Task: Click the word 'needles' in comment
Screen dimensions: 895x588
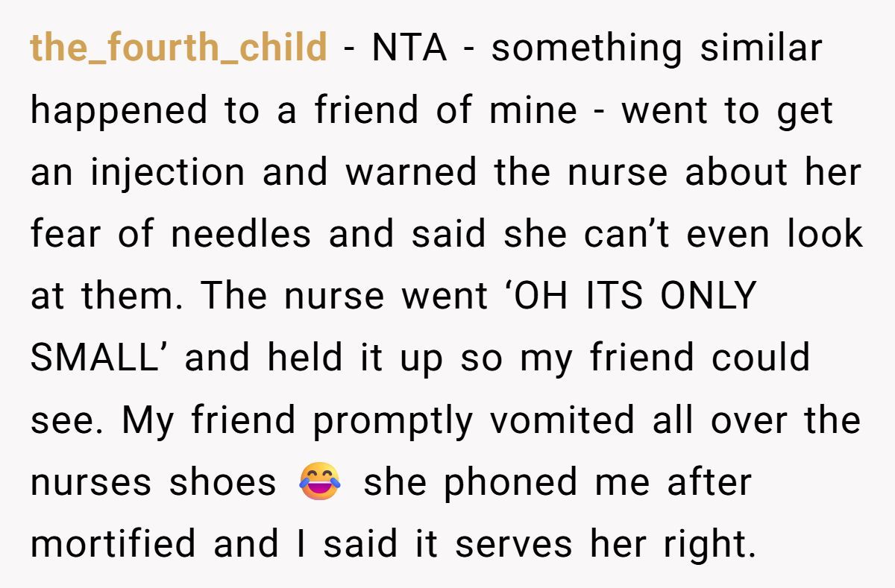Action: tap(241, 234)
